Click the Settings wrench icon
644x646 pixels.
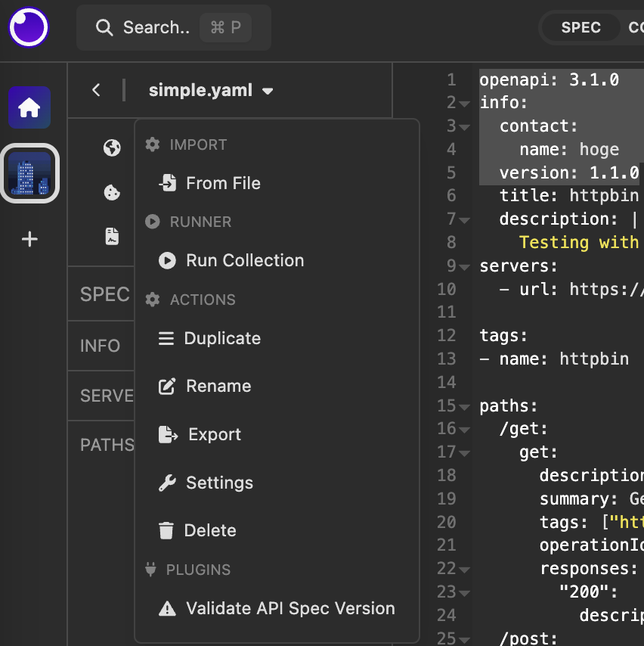tap(167, 483)
